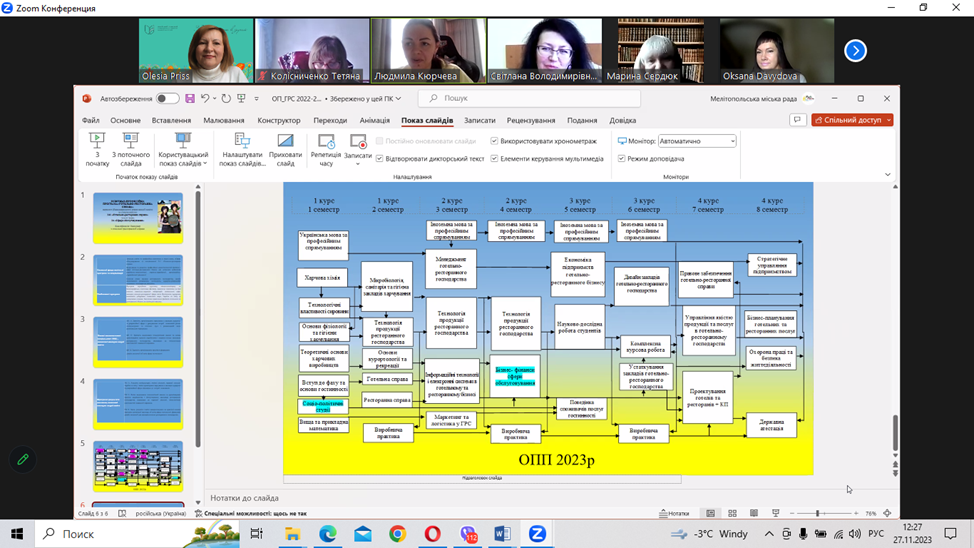Click the 'Спільний доступ' share button
Viewport: 974px width, 548px height.
[852, 120]
